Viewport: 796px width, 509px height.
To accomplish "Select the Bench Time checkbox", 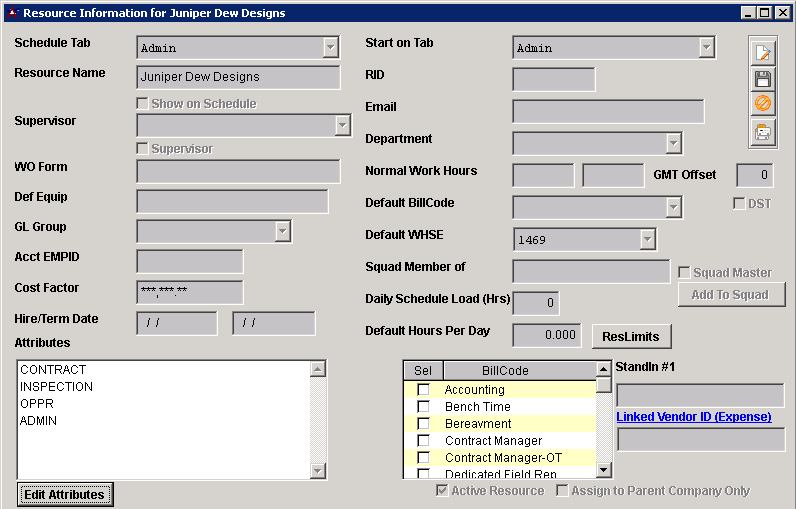I will pyautogui.click(x=423, y=407).
